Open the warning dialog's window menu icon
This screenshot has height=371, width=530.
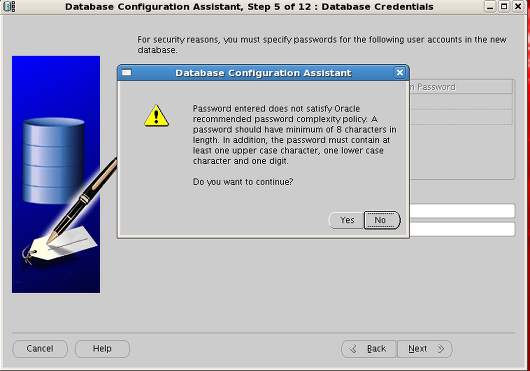(x=126, y=73)
